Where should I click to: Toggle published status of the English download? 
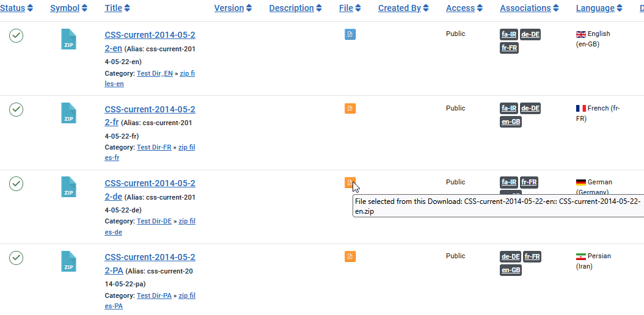click(16, 35)
